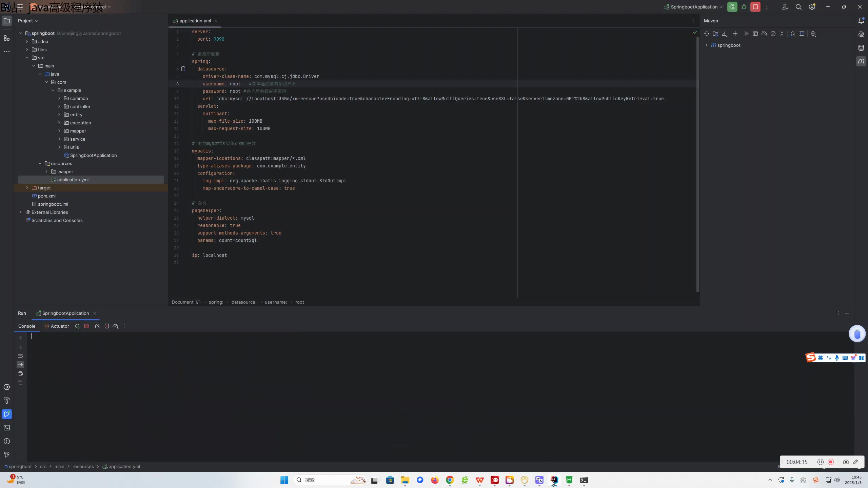Rerun SpringbootApplication in Run panel
The height and width of the screenshot is (488, 868).
click(77, 326)
